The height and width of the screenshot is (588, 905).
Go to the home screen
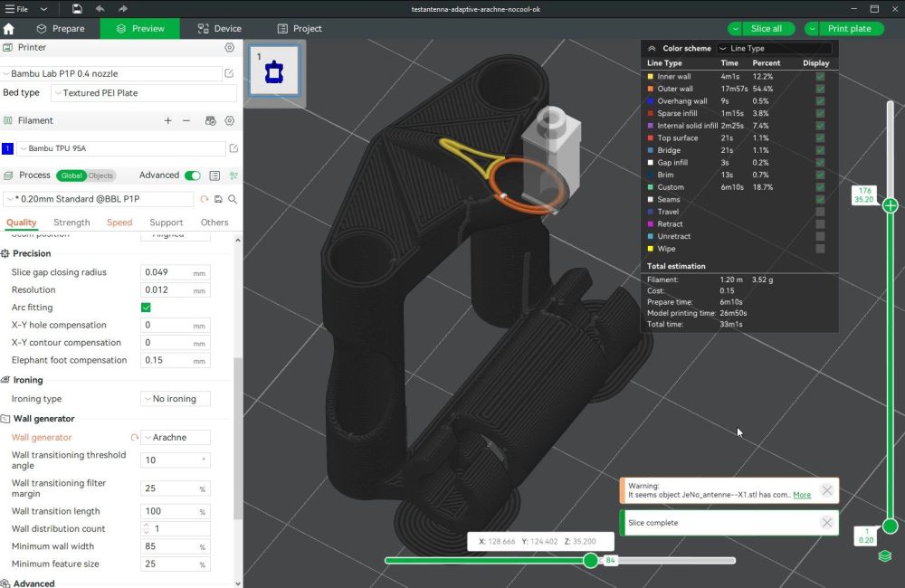[x=9, y=29]
